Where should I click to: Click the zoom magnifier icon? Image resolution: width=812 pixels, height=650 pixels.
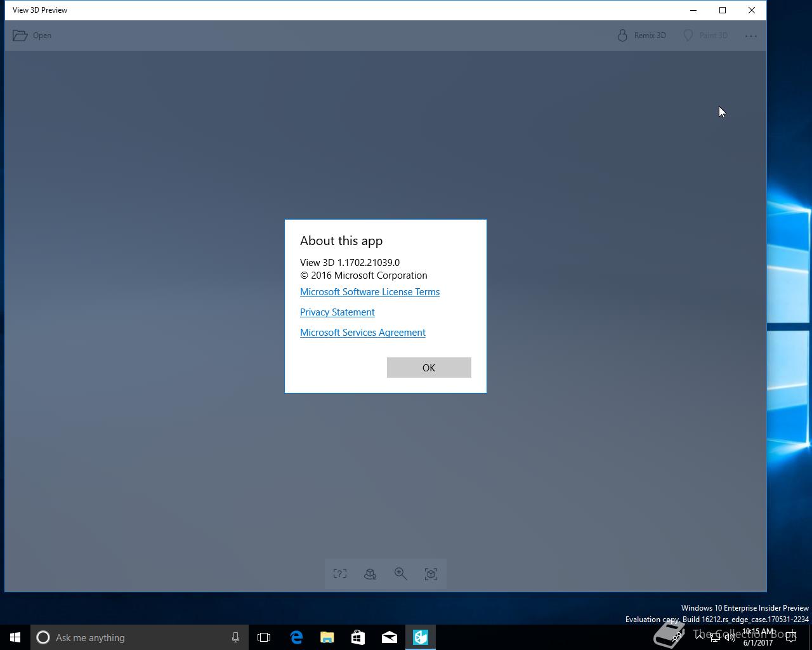[401, 574]
